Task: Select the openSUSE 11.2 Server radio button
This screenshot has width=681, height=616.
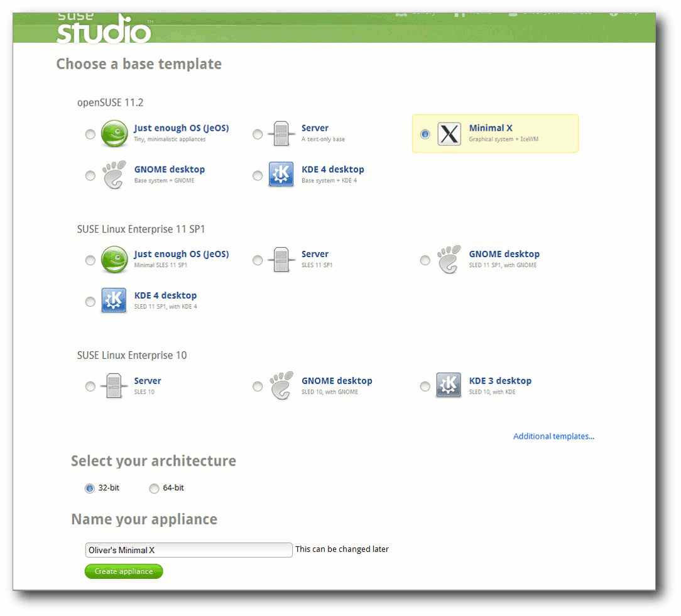Action: click(258, 135)
